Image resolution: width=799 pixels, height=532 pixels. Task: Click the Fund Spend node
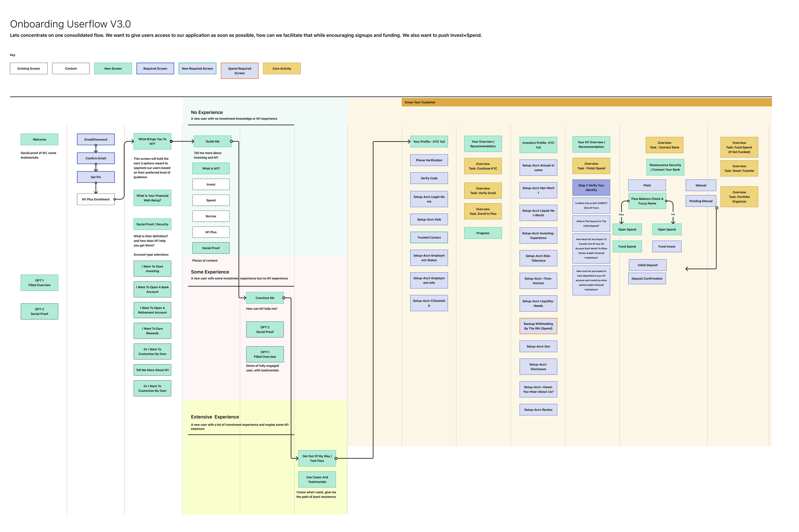(x=627, y=246)
